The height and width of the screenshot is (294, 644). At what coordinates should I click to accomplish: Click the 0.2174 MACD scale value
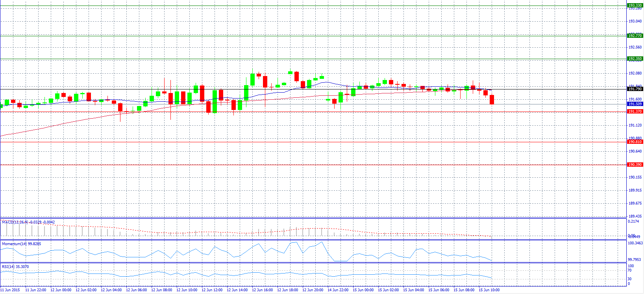point(634,221)
